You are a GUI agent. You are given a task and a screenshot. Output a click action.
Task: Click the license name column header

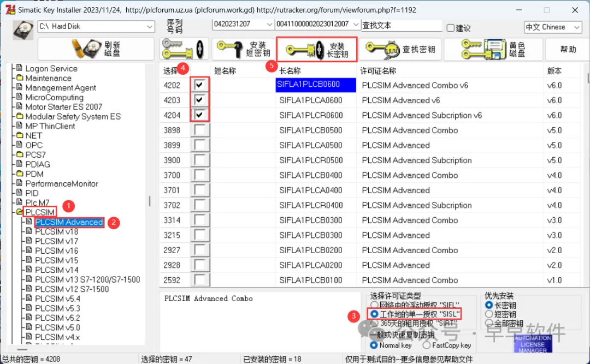coord(450,71)
